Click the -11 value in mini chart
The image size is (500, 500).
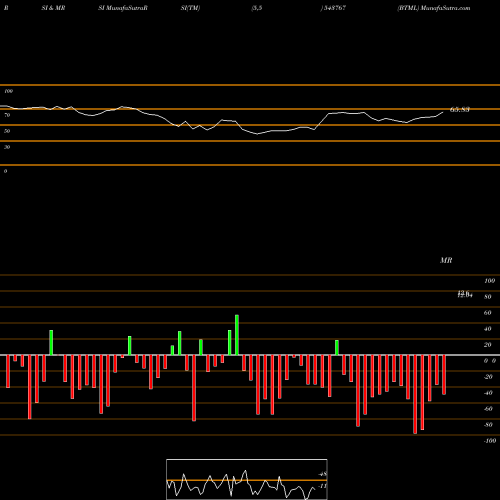(x=322, y=486)
